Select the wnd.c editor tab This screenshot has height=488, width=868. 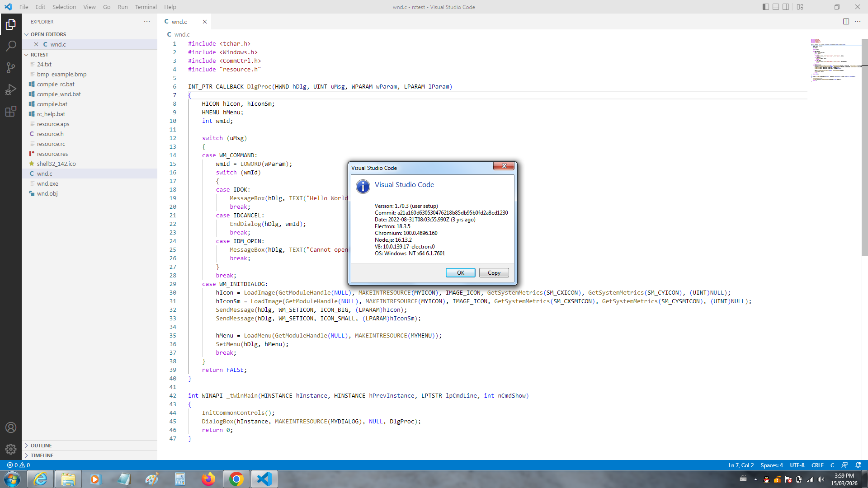(179, 22)
